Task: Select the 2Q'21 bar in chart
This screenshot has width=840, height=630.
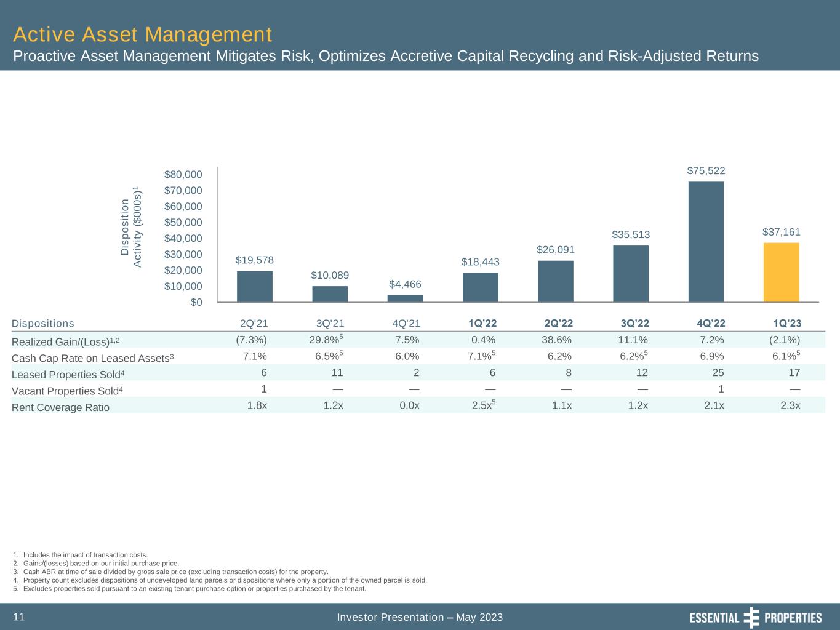Action: (255, 286)
